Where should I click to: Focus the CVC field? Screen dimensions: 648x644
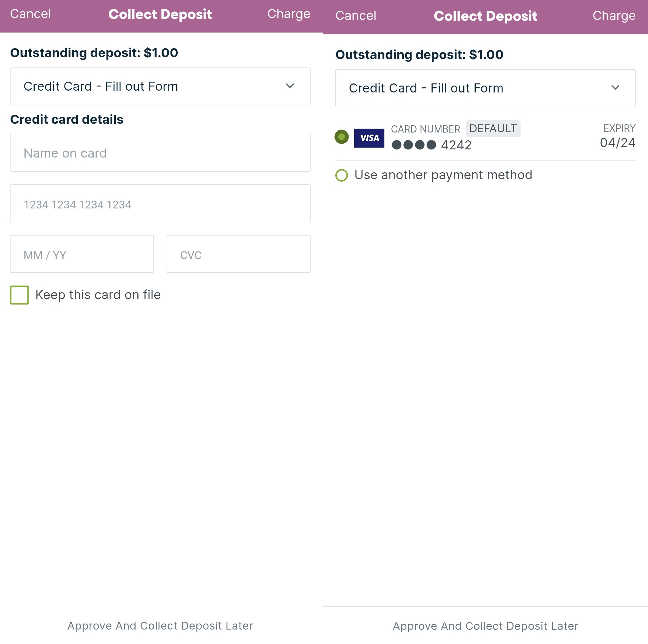click(x=239, y=254)
